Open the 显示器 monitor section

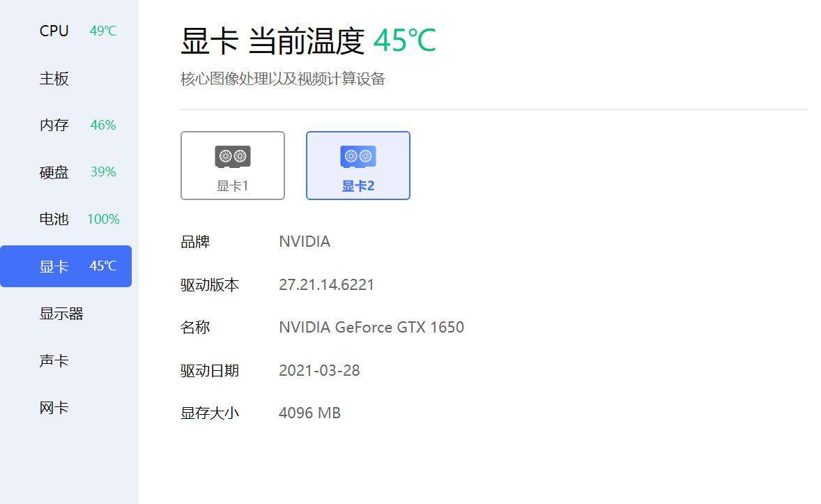66,314
